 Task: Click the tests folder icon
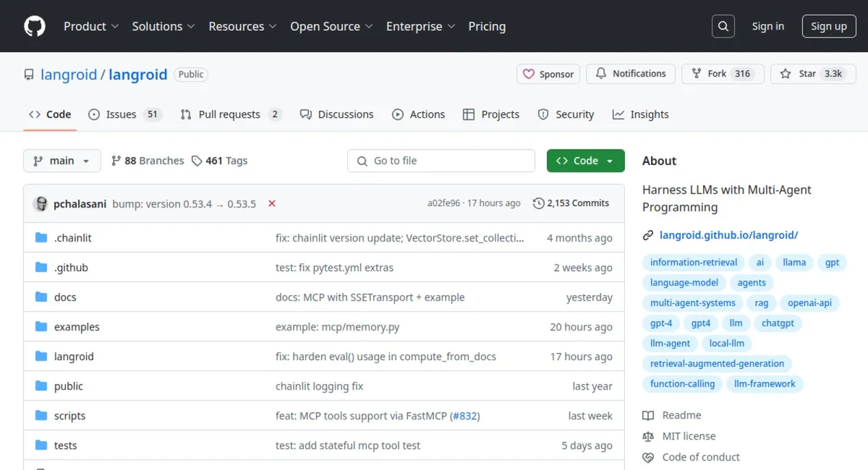coord(41,445)
